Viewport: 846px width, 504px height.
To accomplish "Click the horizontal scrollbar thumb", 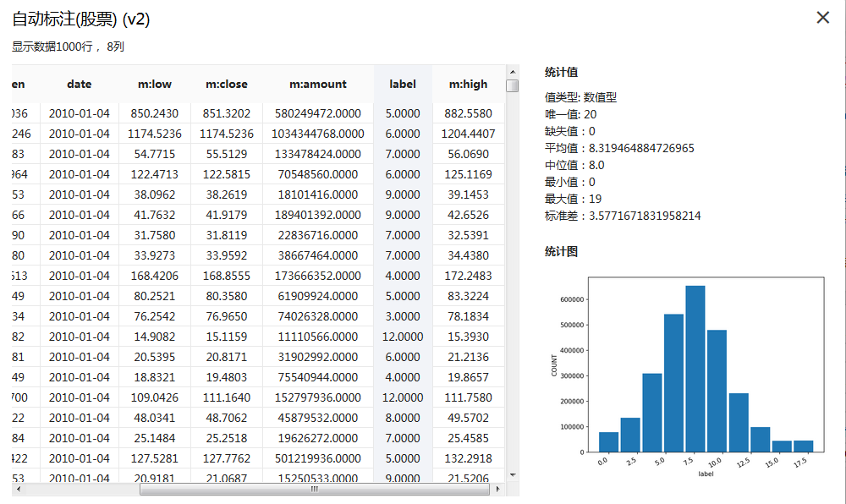I will coord(315,489).
